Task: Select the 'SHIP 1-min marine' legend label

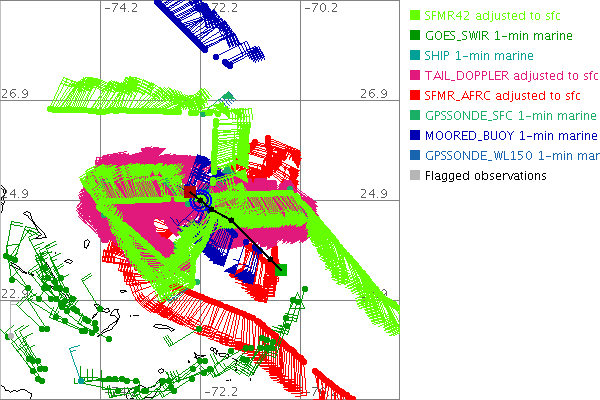Action: pyautogui.click(x=479, y=56)
